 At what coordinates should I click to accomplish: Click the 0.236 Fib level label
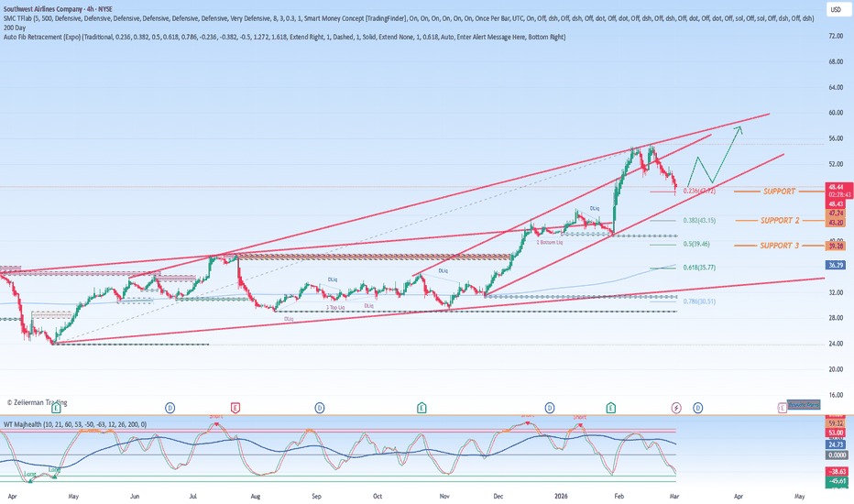pos(699,192)
